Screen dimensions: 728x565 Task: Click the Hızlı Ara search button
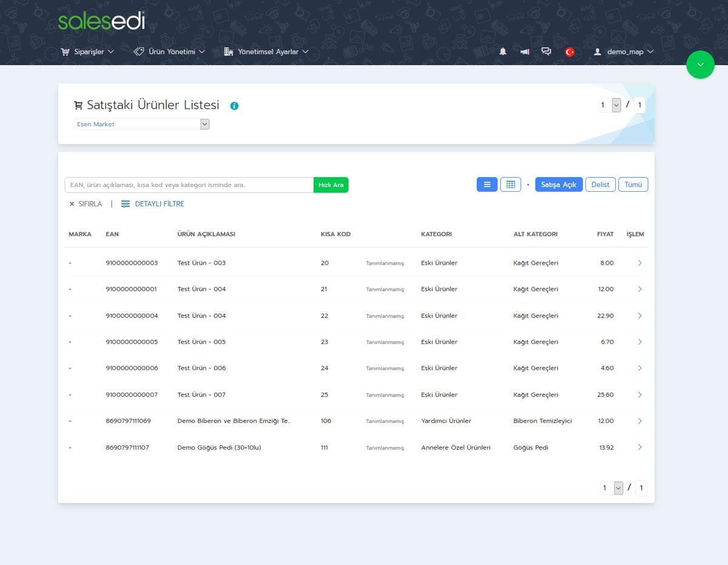[331, 185]
